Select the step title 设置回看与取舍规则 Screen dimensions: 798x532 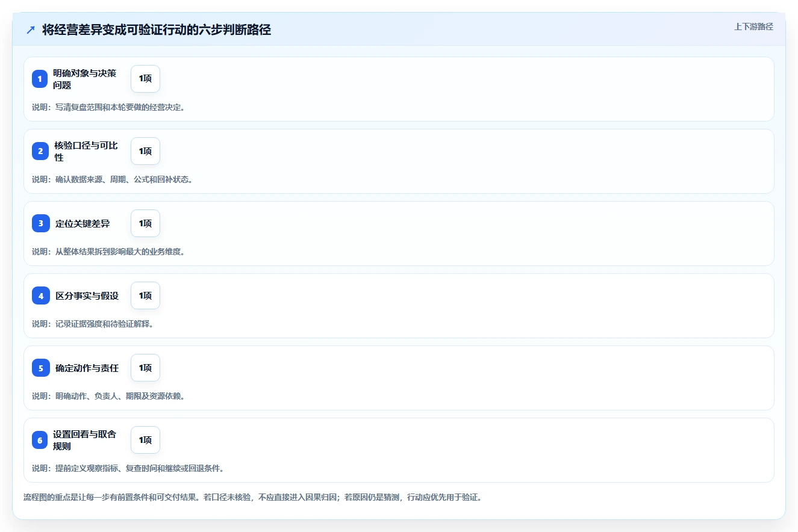tap(85, 440)
